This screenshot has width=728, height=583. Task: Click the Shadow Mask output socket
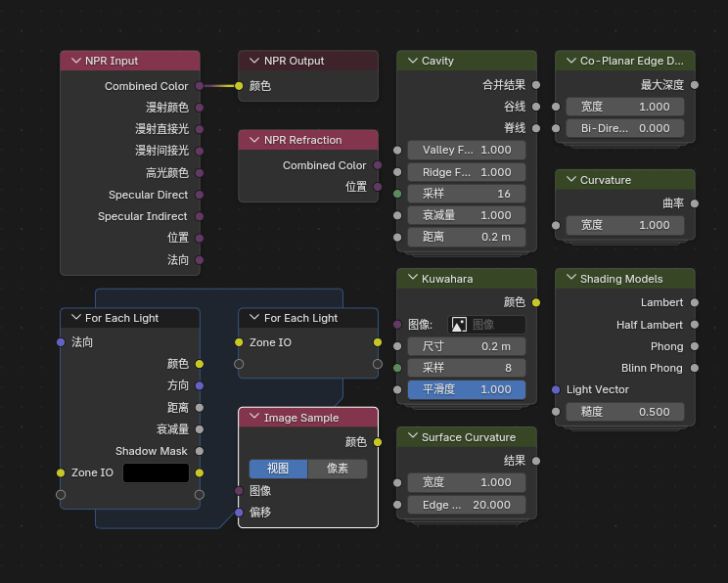[x=200, y=451]
